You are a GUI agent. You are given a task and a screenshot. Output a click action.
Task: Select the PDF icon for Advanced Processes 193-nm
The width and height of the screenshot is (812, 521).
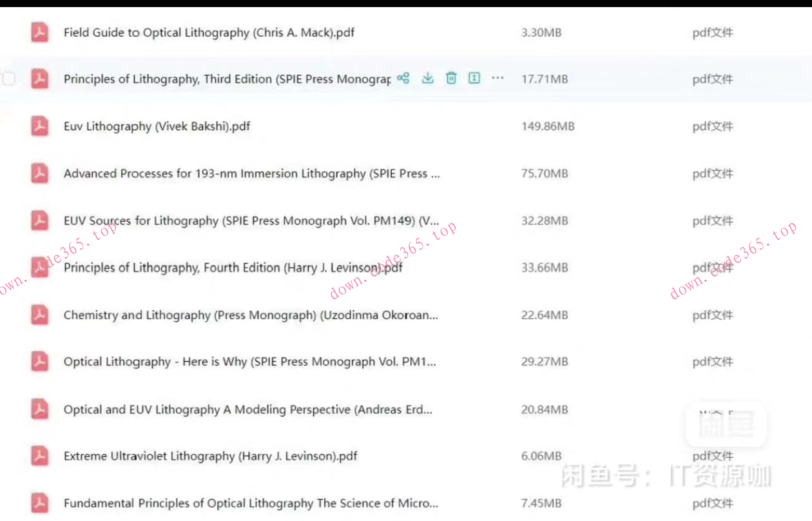[40, 173]
